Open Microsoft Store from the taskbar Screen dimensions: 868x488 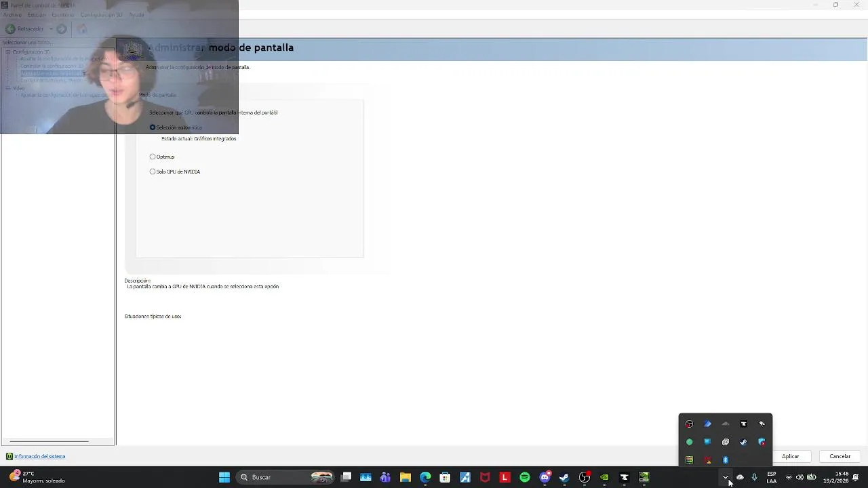[445, 477]
